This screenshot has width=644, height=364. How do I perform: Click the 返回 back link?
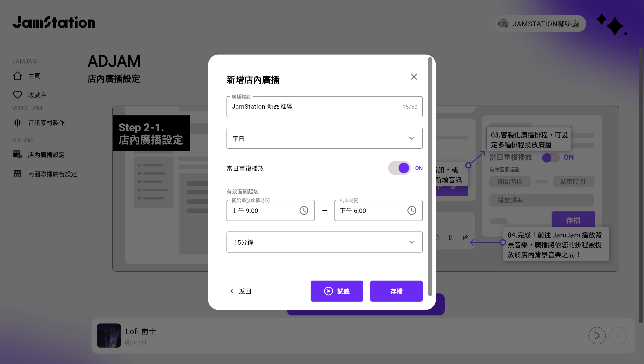[x=241, y=291]
